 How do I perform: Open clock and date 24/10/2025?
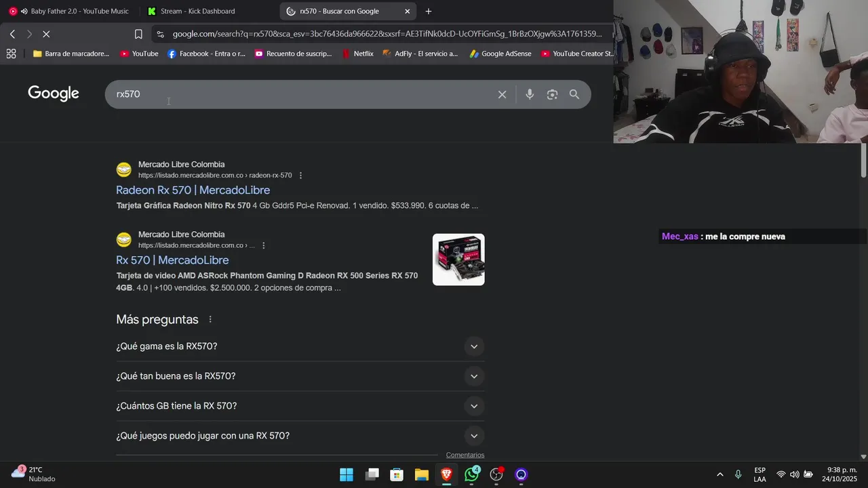coord(841,474)
